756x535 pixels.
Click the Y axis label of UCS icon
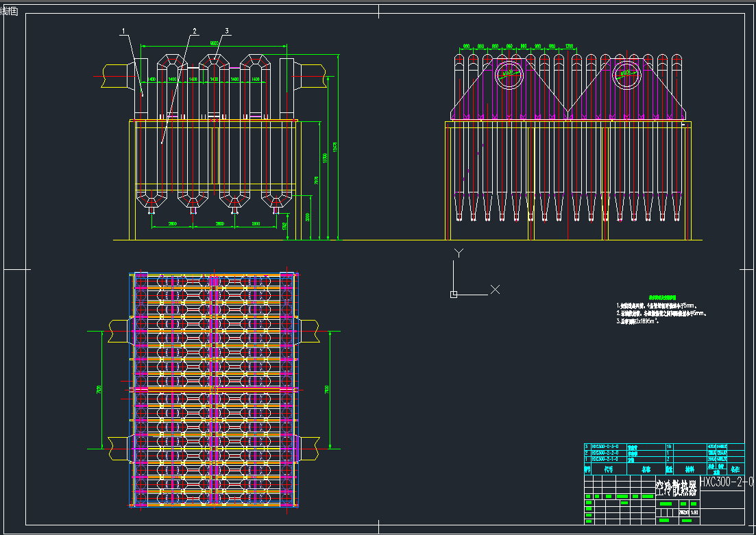tap(459, 253)
